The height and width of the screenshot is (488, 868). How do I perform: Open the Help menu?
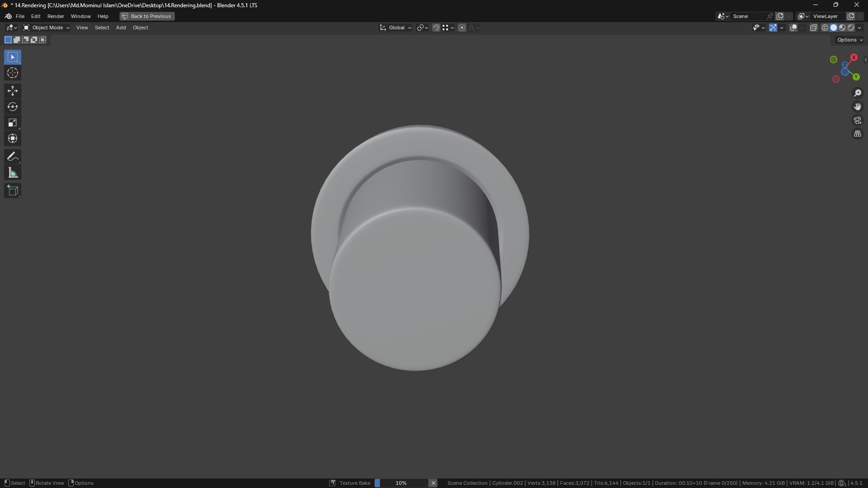103,16
